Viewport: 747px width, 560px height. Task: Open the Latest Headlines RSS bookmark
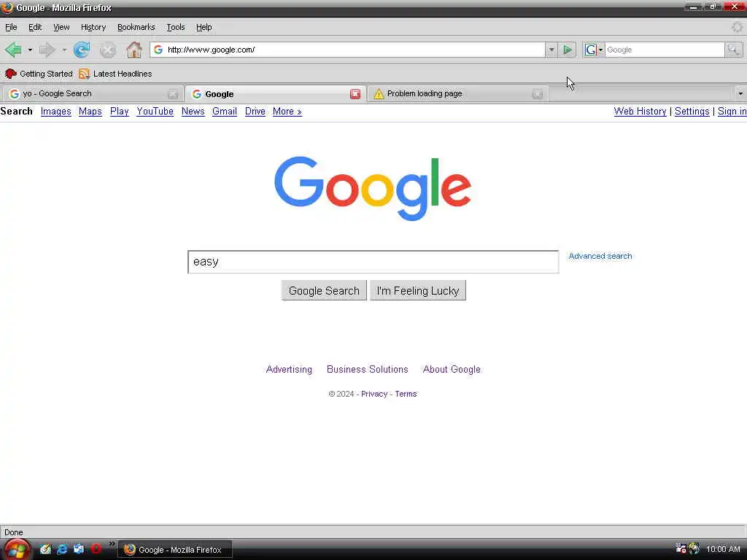tap(116, 74)
